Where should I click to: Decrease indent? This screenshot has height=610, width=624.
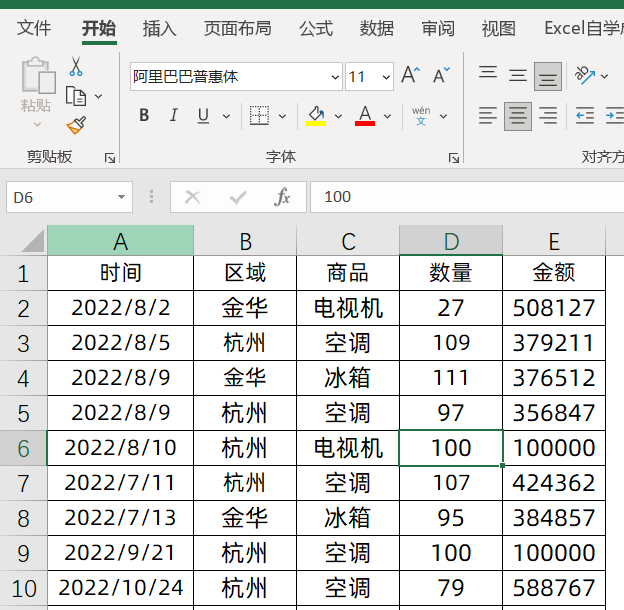pos(585,116)
